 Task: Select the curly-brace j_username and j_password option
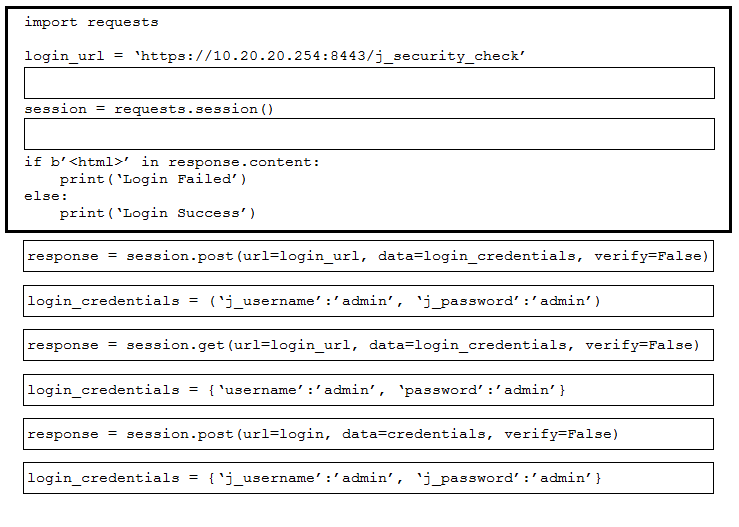[368, 478]
